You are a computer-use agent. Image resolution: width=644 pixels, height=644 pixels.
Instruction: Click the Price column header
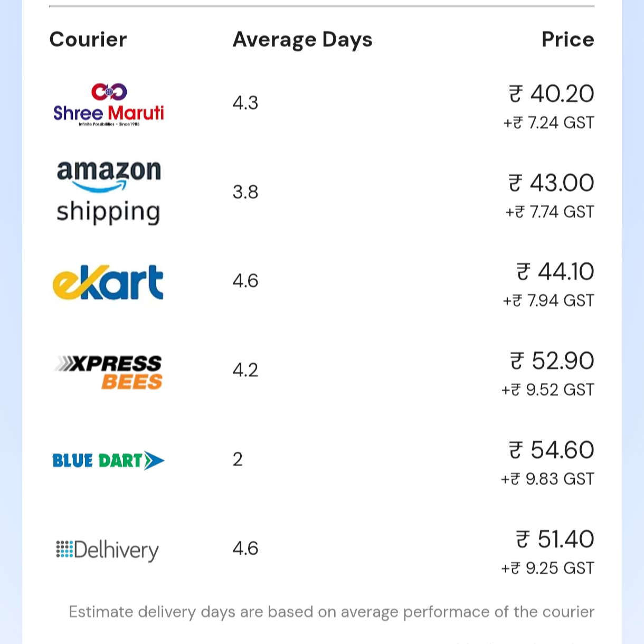tap(567, 40)
